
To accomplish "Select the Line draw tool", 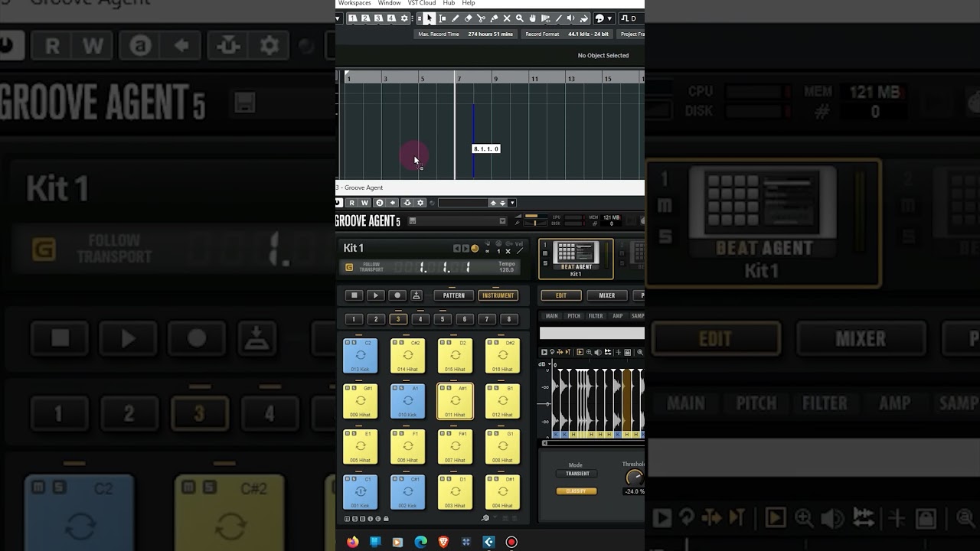I will click(558, 18).
